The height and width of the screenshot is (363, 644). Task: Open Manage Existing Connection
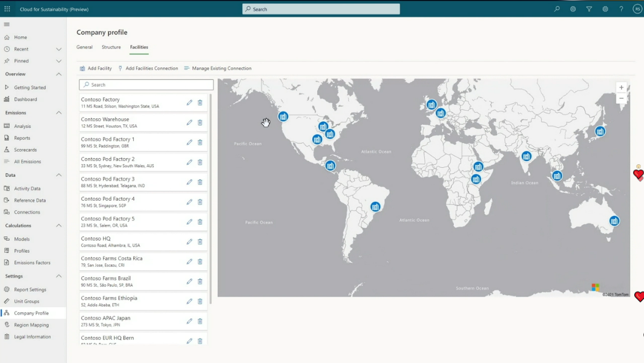217,68
